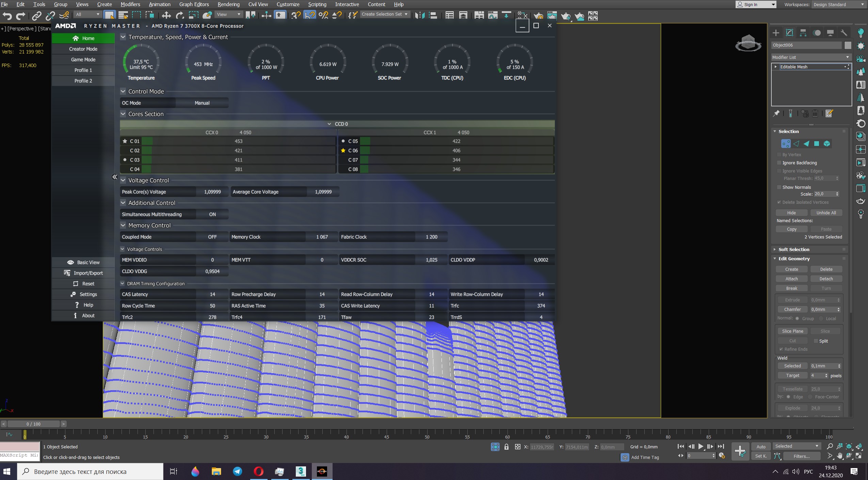Click the Redo arrow in 3ds Max toolbar
This screenshot has width=868, height=480.
click(21, 16)
